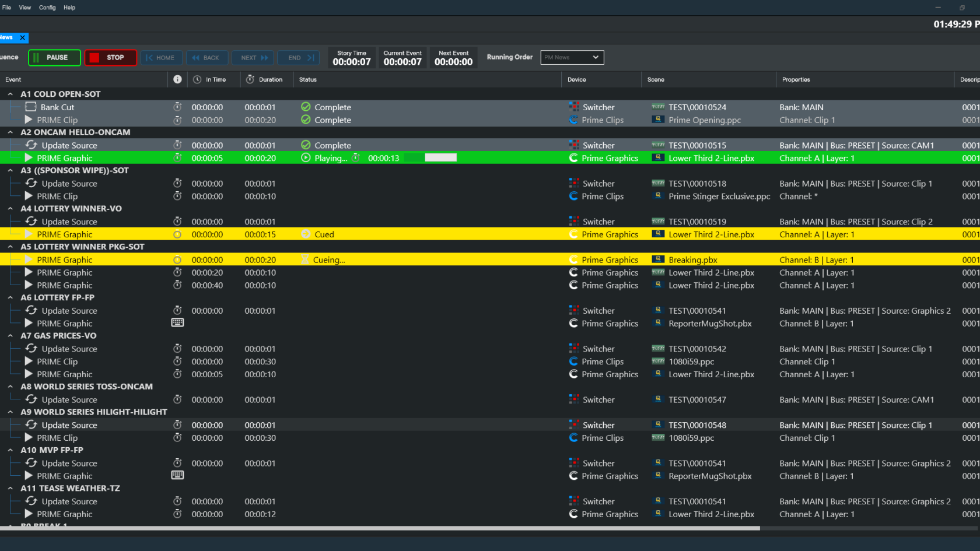Pause the running sequence
980x551 pixels.
[54, 58]
